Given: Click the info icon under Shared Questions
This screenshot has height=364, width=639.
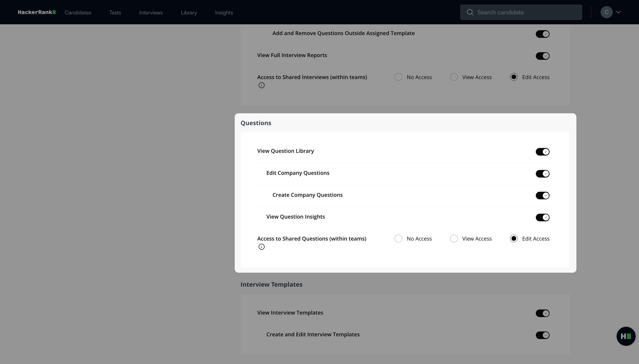Looking at the screenshot, I should 262,247.
